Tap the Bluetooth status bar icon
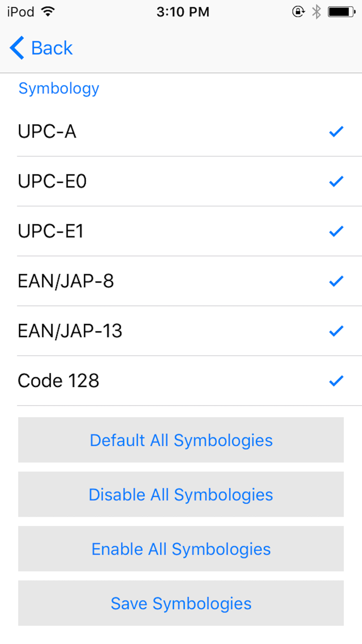 pyautogui.click(x=316, y=11)
